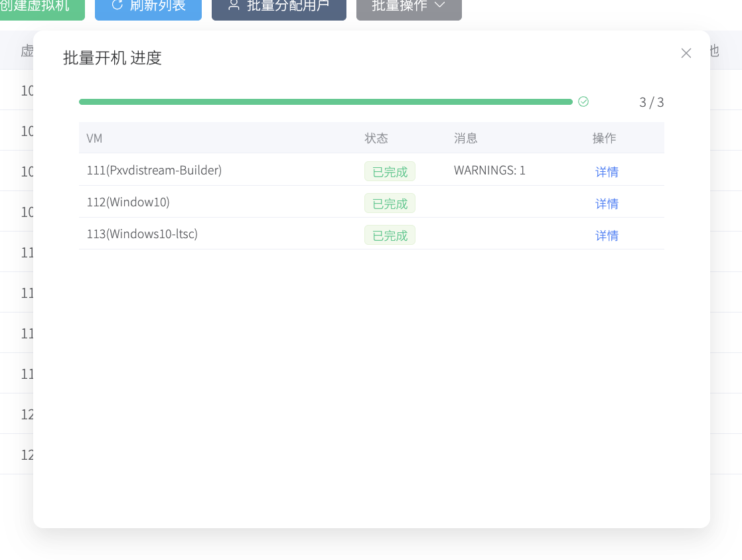Expand the 批量操作 dropdown
The height and width of the screenshot is (560, 742).
tap(409, 7)
